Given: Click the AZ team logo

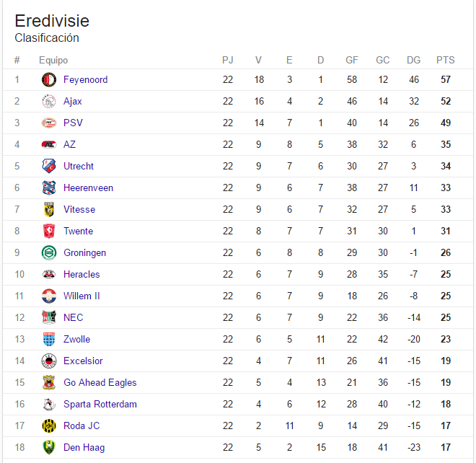Looking at the screenshot, I should (49, 144).
